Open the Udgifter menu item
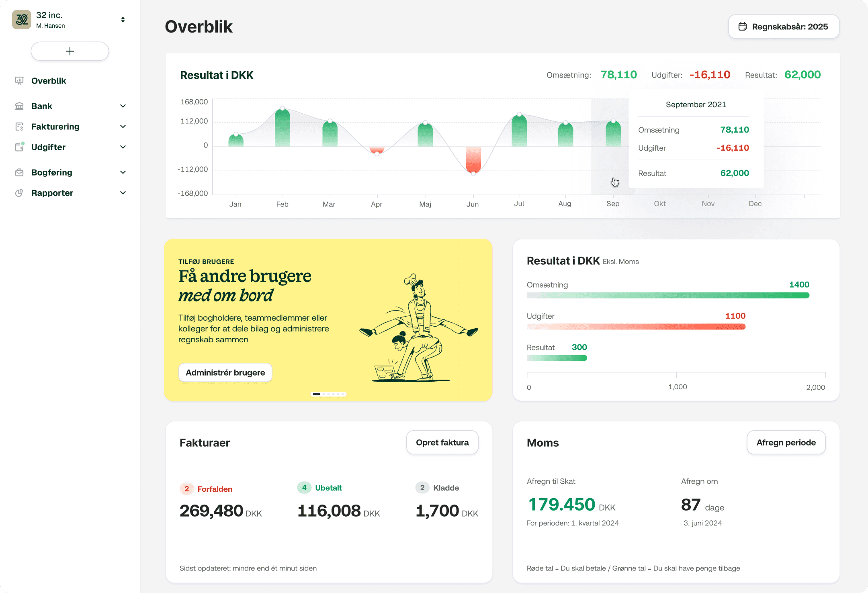The height and width of the screenshot is (593, 868). (x=48, y=147)
